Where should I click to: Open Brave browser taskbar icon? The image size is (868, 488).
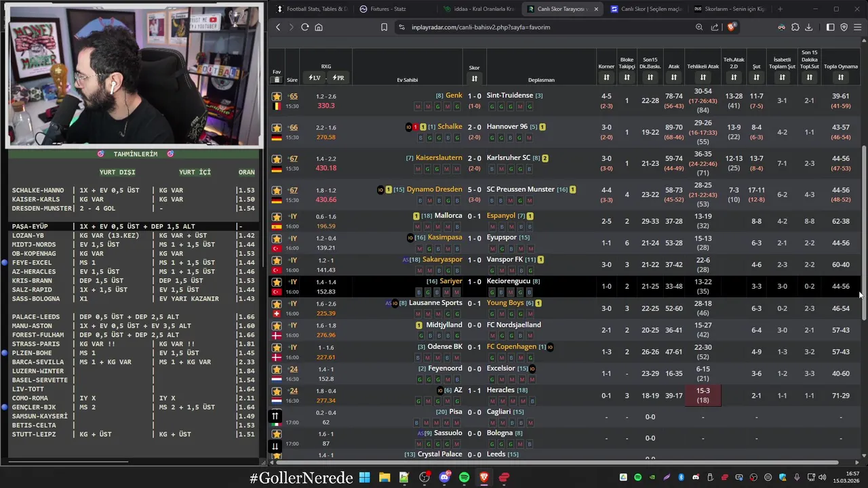pos(484,477)
